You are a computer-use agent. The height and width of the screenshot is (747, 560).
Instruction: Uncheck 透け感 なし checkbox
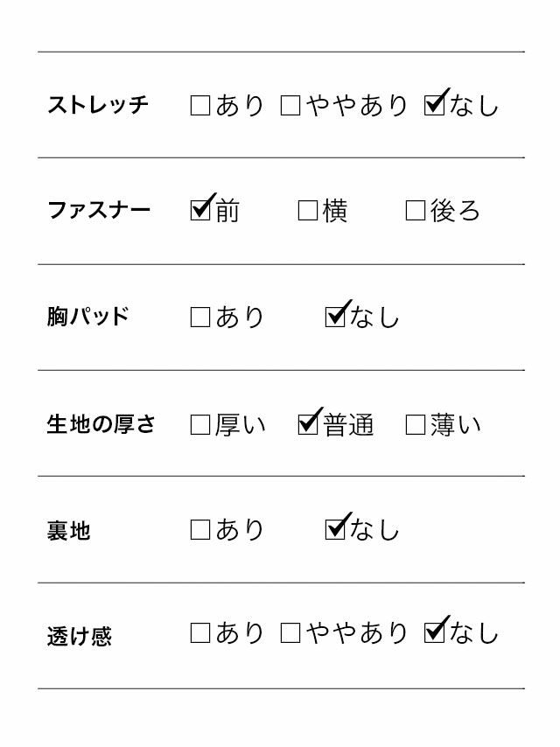[x=434, y=633]
